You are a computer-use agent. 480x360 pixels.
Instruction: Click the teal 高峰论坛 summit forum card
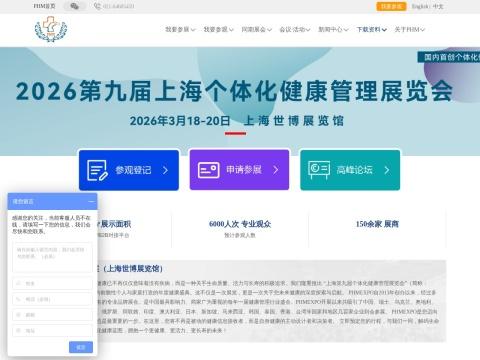coord(350,170)
